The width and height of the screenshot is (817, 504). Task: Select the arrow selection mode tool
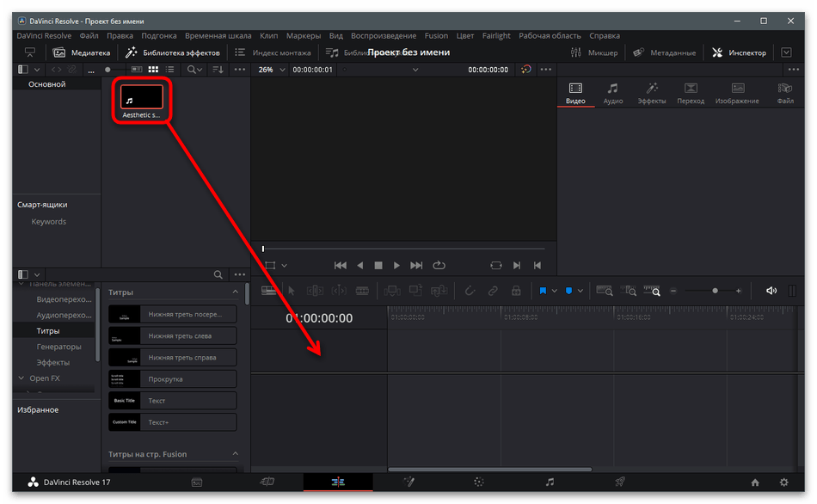[292, 291]
